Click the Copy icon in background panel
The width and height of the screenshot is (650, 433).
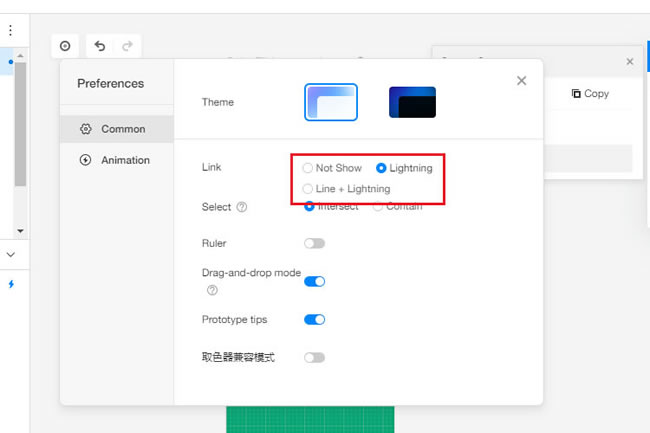click(x=576, y=94)
